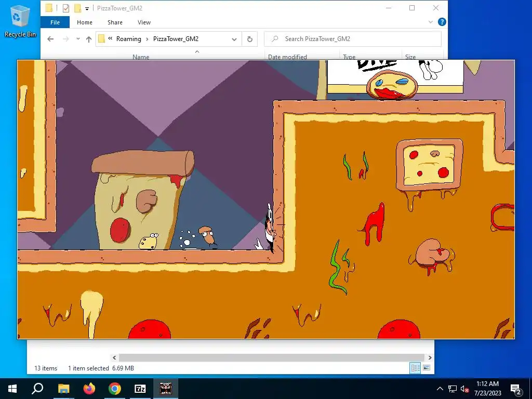Switch to the Home ribbon tab
This screenshot has height=399, width=532.
tap(85, 22)
